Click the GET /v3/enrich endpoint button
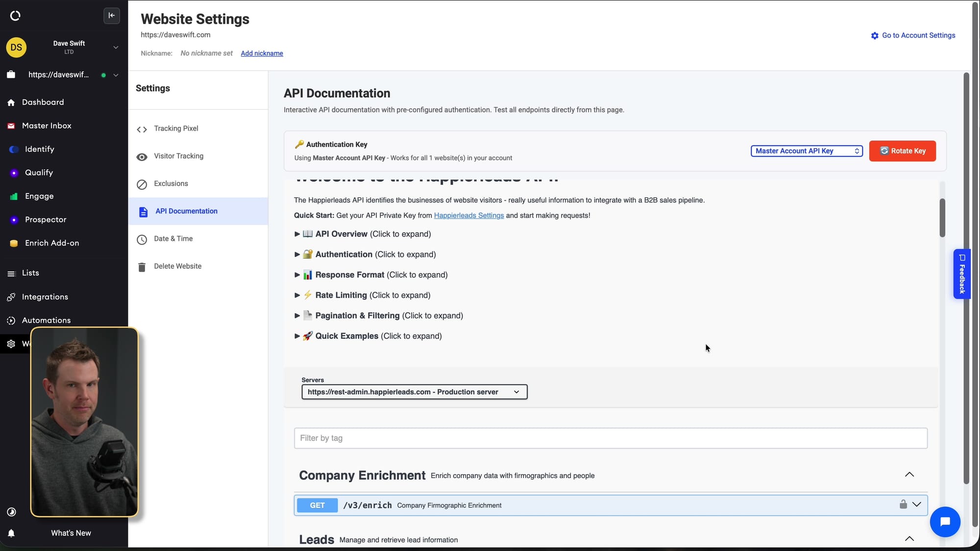This screenshot has width=980, height=551. pyautogui.click(x=317, y=505)
